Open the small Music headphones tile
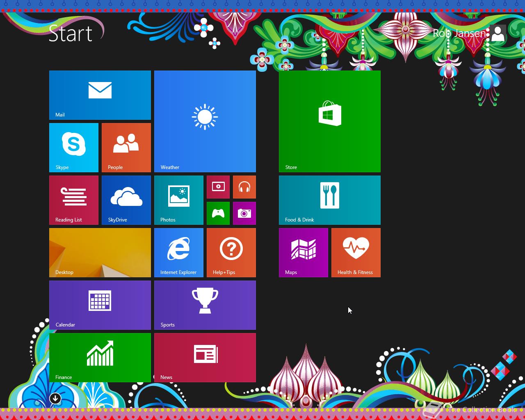 [x=244, y=187]
